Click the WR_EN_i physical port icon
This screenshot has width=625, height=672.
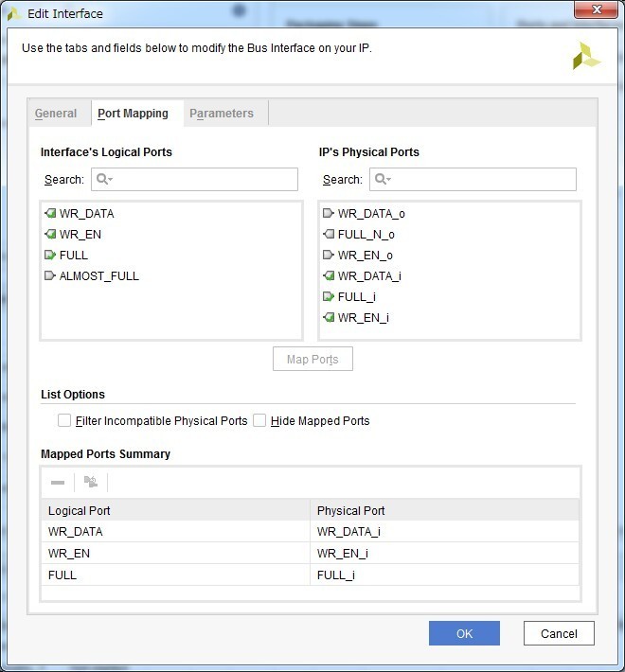tap(329, 318)
